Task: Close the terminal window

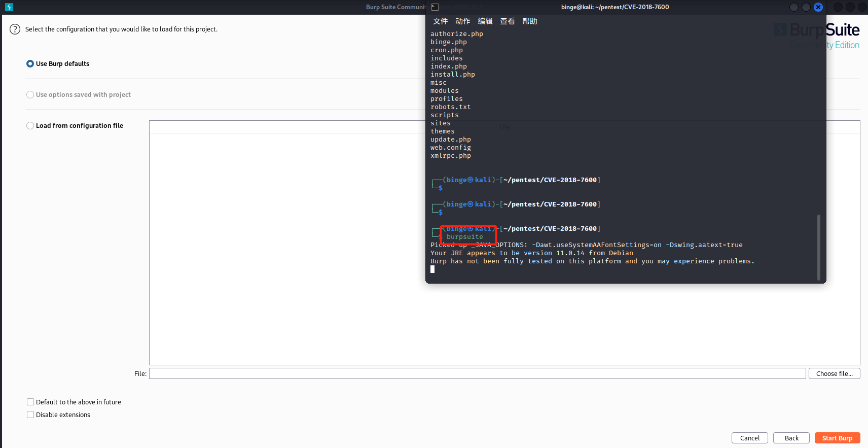Action: 818,7
